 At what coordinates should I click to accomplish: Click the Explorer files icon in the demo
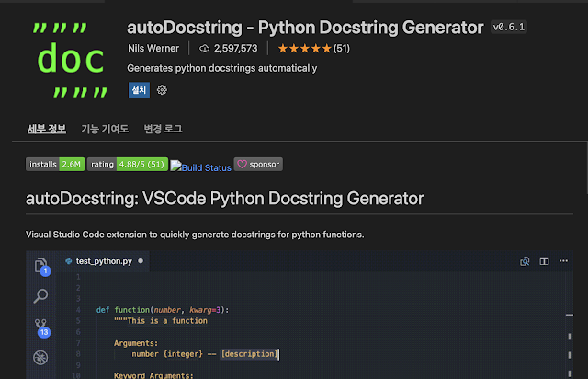pos(40,266)
